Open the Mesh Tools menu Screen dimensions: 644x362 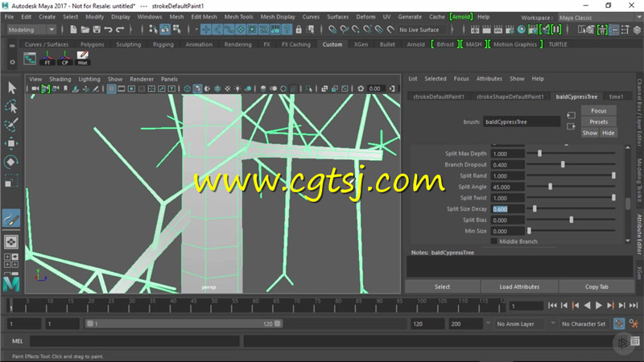[x=238, y=17]
